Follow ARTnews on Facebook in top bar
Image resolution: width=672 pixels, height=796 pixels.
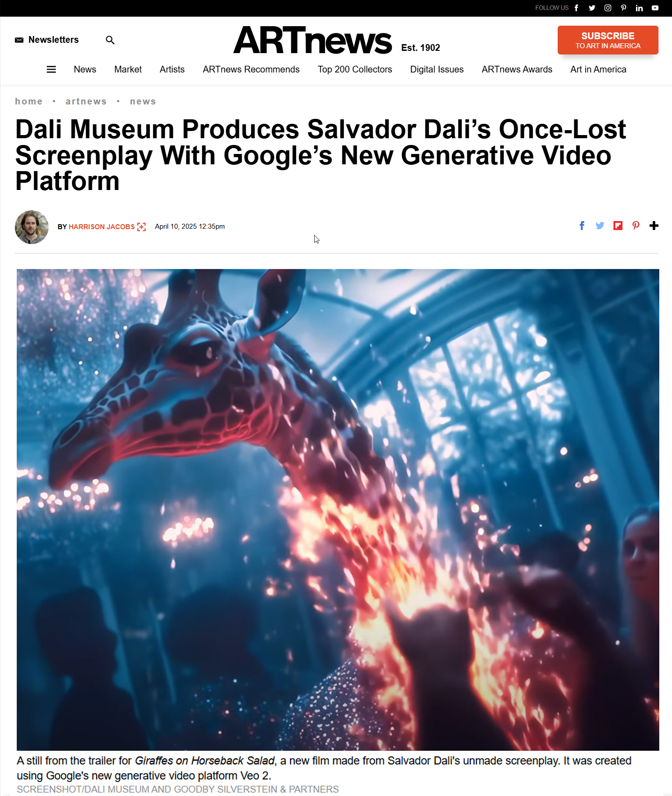(x=576, y=8)
